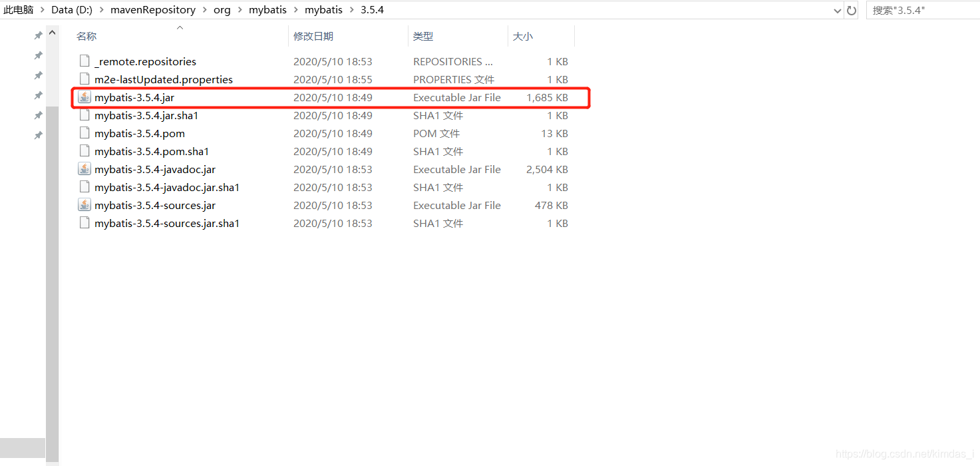
Task: Click the type cell 'PROPERTIES 文件'
Action: coord(454,79)
